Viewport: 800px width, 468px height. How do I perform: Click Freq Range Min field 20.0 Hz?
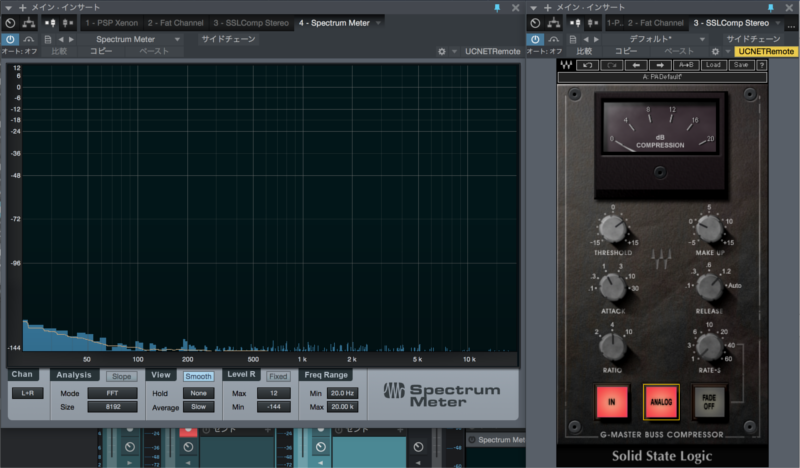tap(342, 393)
